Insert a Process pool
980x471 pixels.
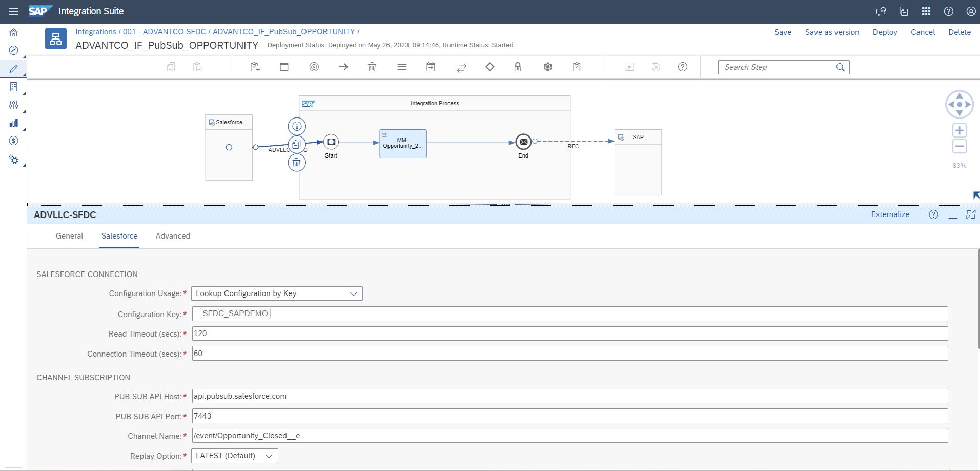(284, 67)
